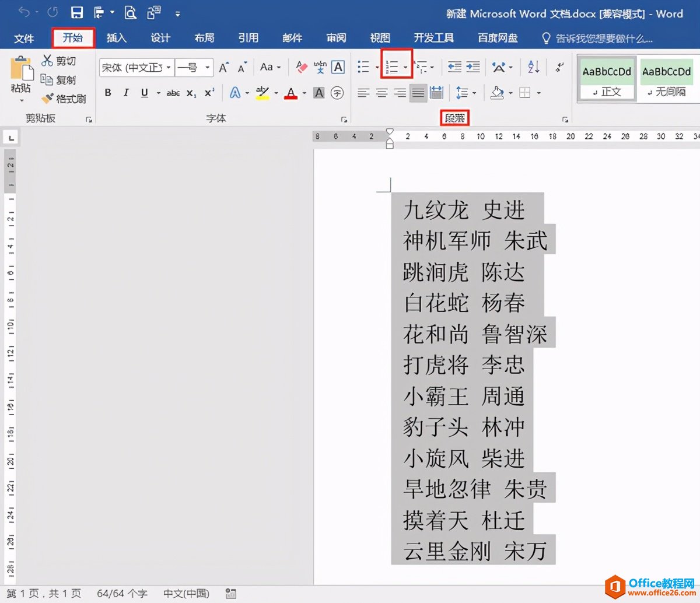Toggle subscript formatting

click(x=191, y=93)
